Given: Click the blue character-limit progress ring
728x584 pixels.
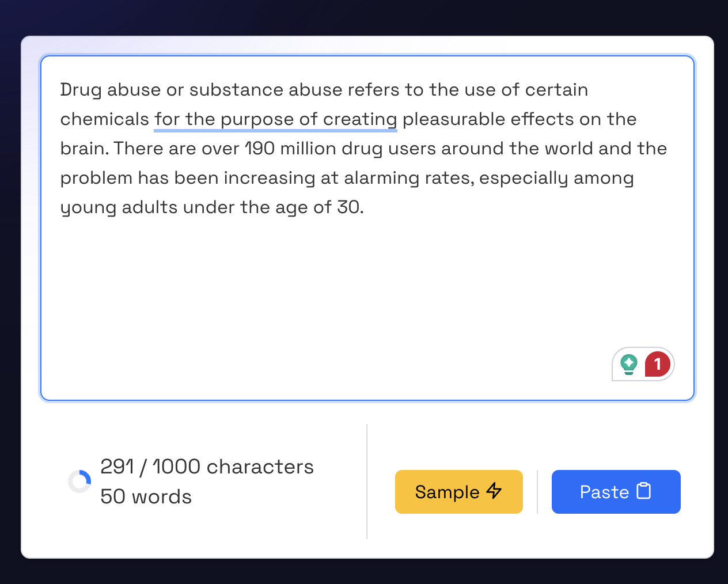Looking at the screenshot, I should 80,480.
